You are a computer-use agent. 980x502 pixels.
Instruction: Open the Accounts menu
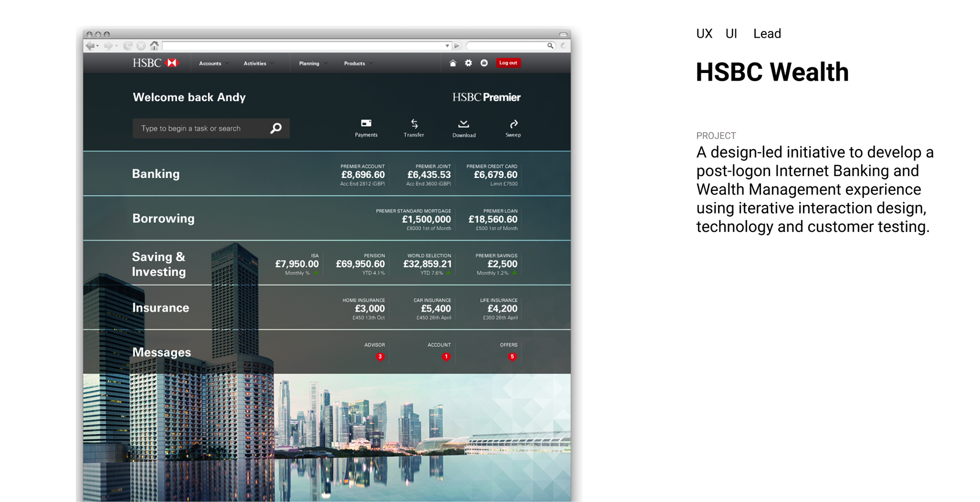coord(210,63)
